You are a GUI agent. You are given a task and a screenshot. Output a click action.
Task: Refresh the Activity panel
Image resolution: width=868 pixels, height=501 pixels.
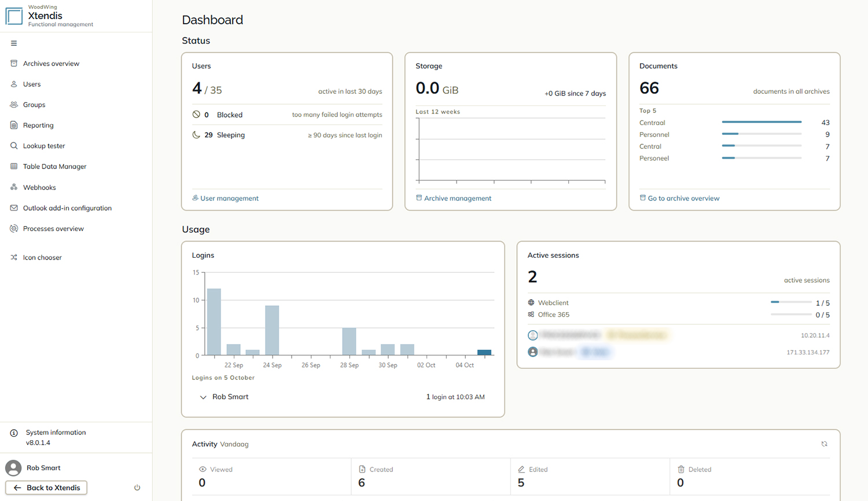824,444
